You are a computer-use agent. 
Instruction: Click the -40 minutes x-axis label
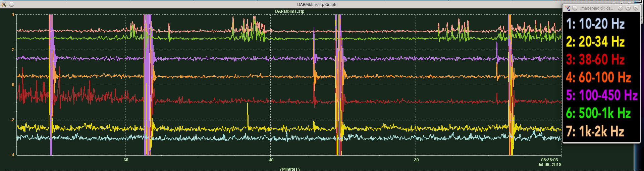(x=270, y=160)
